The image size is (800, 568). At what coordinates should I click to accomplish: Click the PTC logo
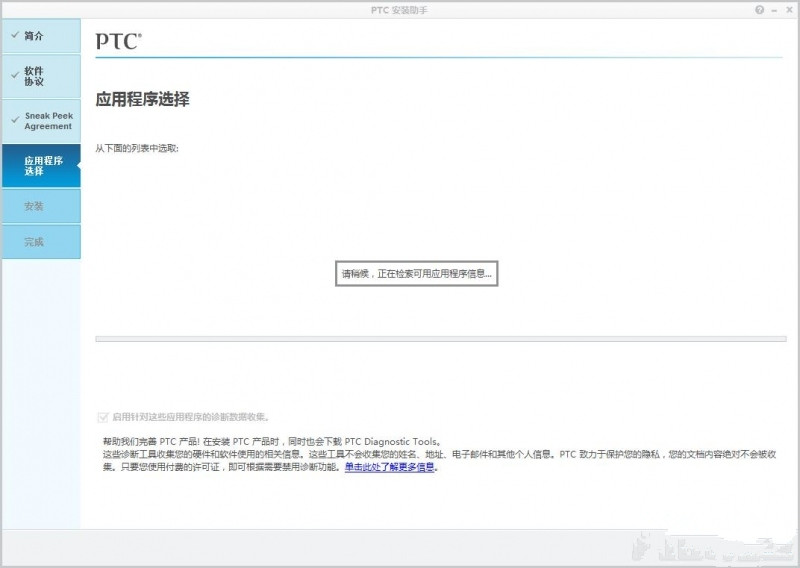[118, 41]
